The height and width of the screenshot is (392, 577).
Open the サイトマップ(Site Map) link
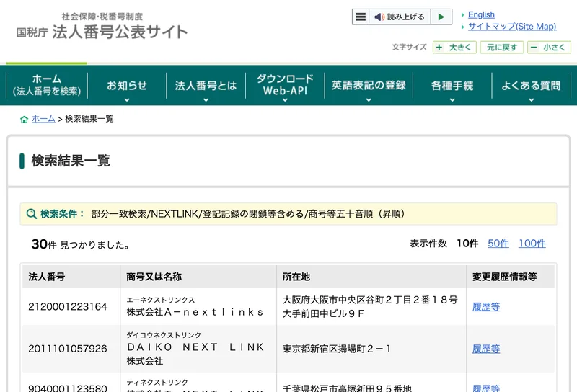(512, 27)
